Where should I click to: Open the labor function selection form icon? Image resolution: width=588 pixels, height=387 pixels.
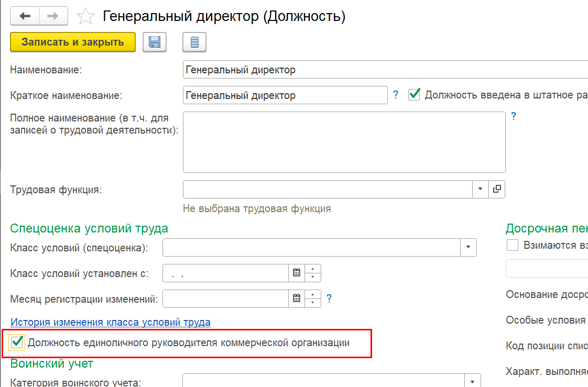(x=497, y=189)
